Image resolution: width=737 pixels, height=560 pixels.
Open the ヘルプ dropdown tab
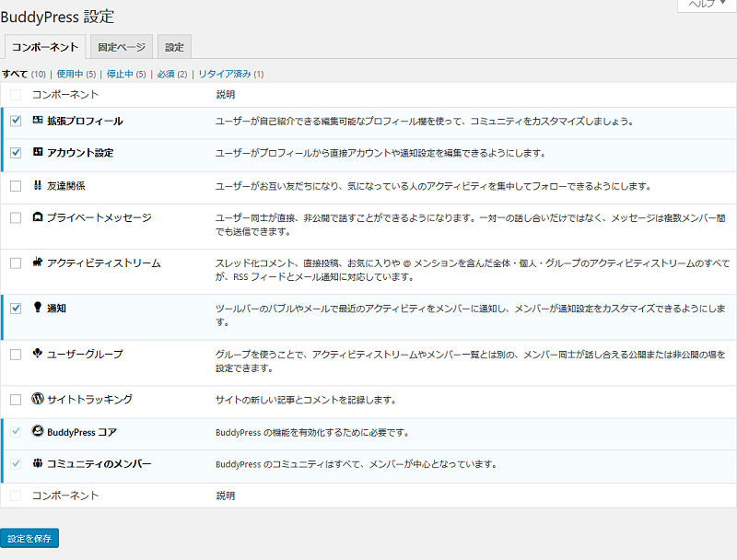[x=707, y=5]
